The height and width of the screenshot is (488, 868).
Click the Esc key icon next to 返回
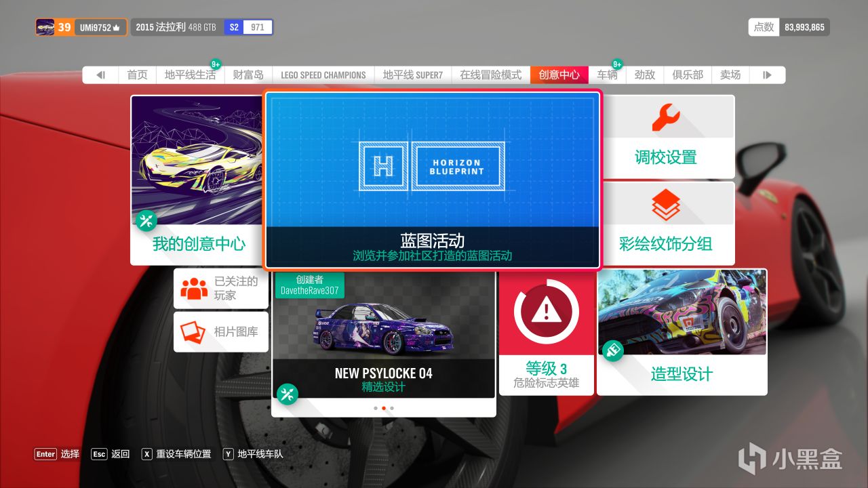(x=99, y=454)
